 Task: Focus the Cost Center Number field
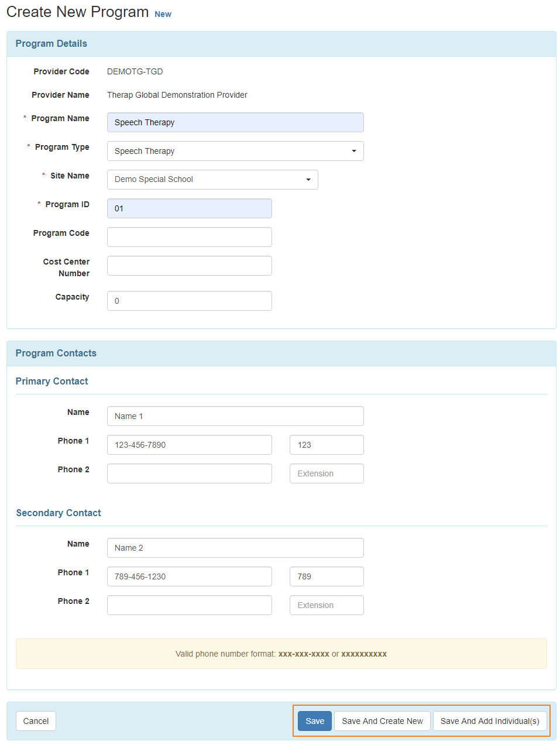point(190,266)
